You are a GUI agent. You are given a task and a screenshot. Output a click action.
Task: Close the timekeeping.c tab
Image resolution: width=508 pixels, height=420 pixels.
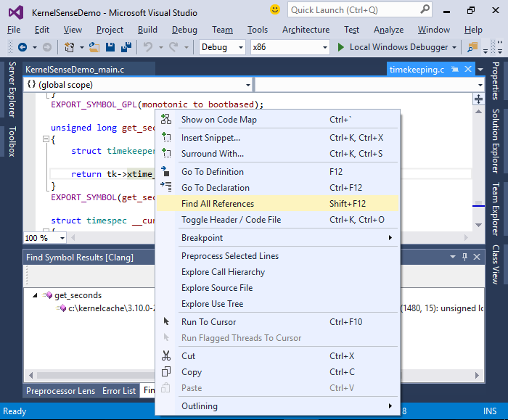pos(468,69)
